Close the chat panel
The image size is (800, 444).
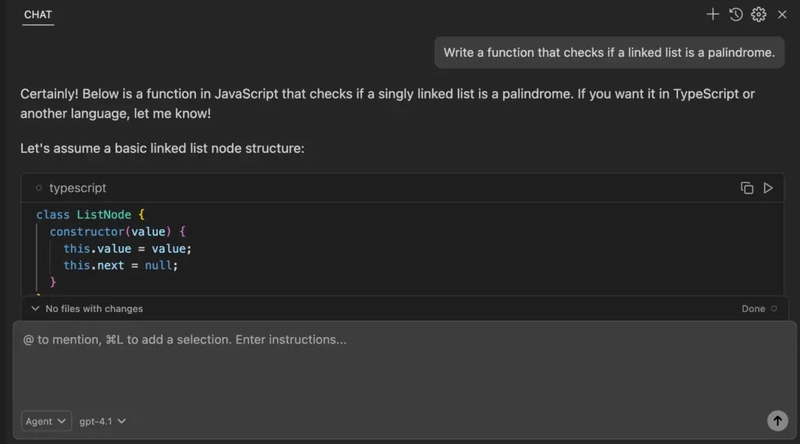pos(782,14)
